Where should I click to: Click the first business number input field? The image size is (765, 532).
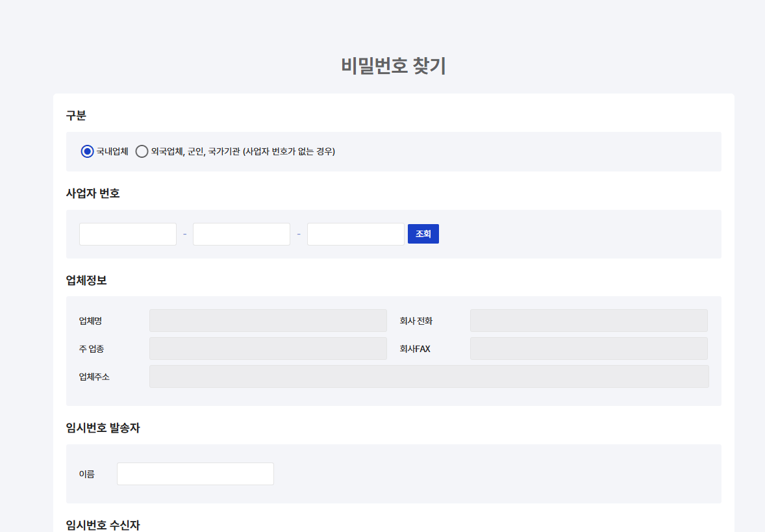[x=127, y=233]
